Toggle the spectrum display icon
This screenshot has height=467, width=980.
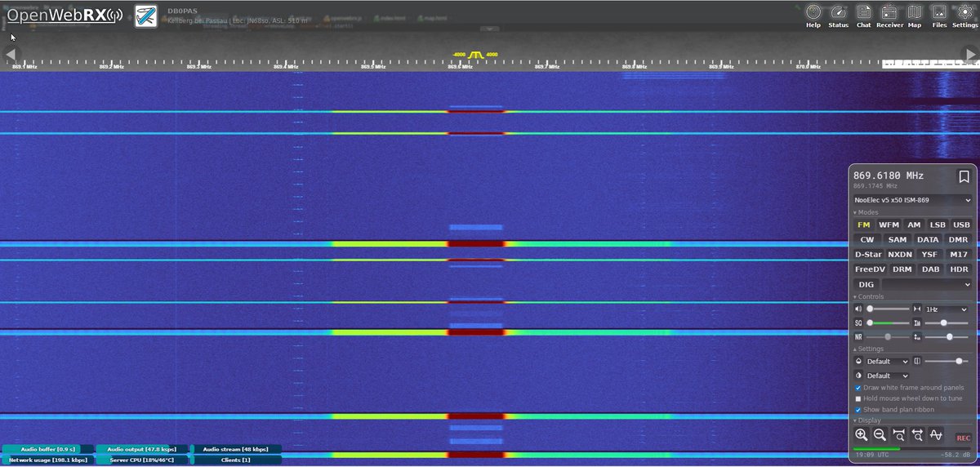(937, 435)
